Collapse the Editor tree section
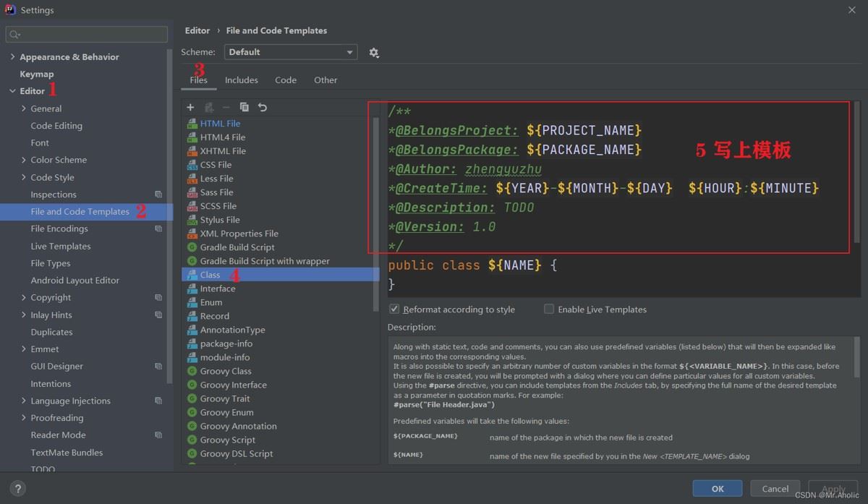868x504 pixels. tap(12, 91)
